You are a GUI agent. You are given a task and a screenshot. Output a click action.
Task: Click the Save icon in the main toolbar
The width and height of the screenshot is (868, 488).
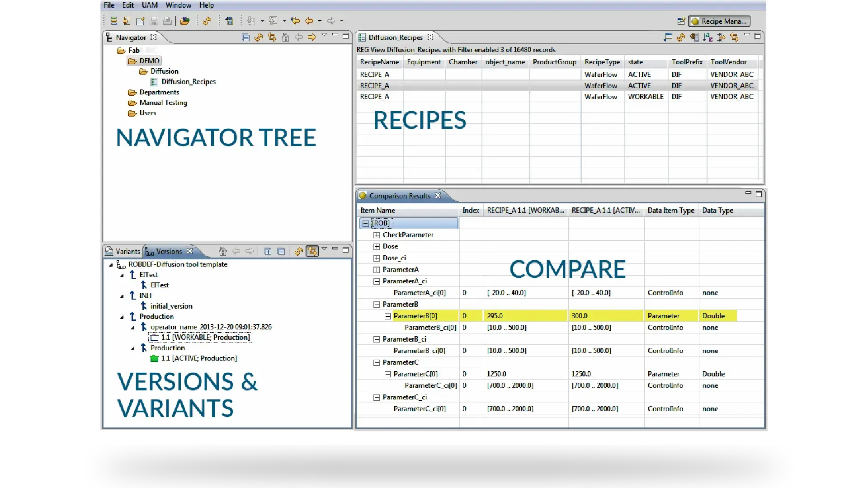pyautogui.click(x=154, y=21)
